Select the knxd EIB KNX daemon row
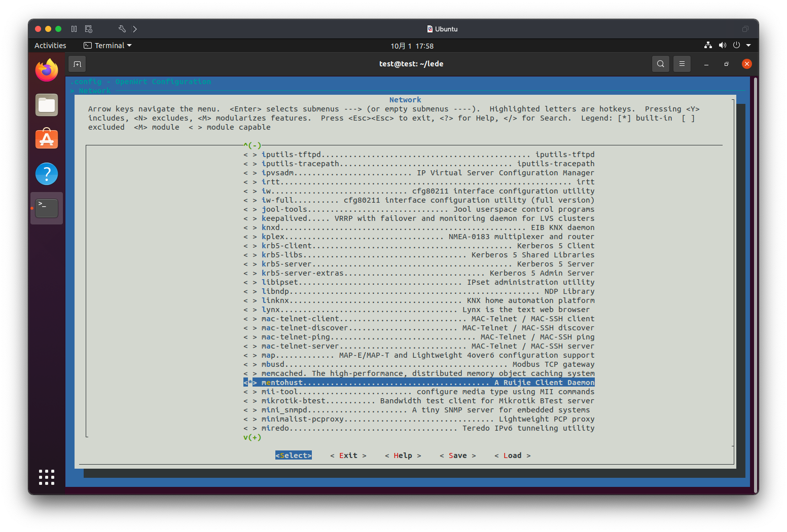Image resolution: width=787 pixels, height=532 pixels. 419,227
